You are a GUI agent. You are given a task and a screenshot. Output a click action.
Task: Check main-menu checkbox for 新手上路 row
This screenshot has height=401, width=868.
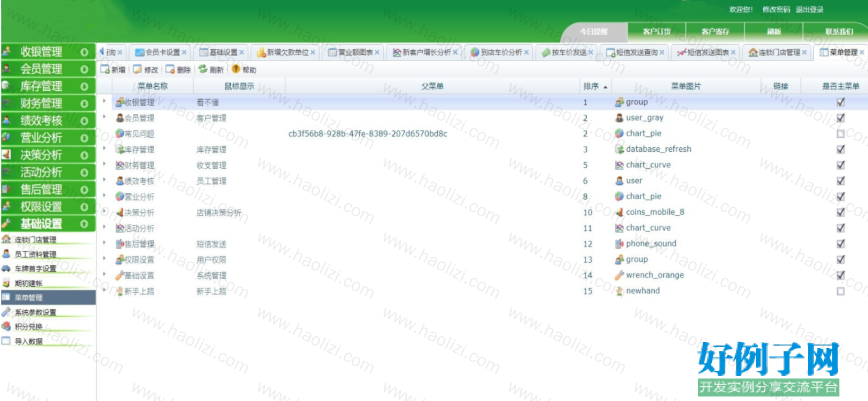pyautogui.click(x=840, y=291)
